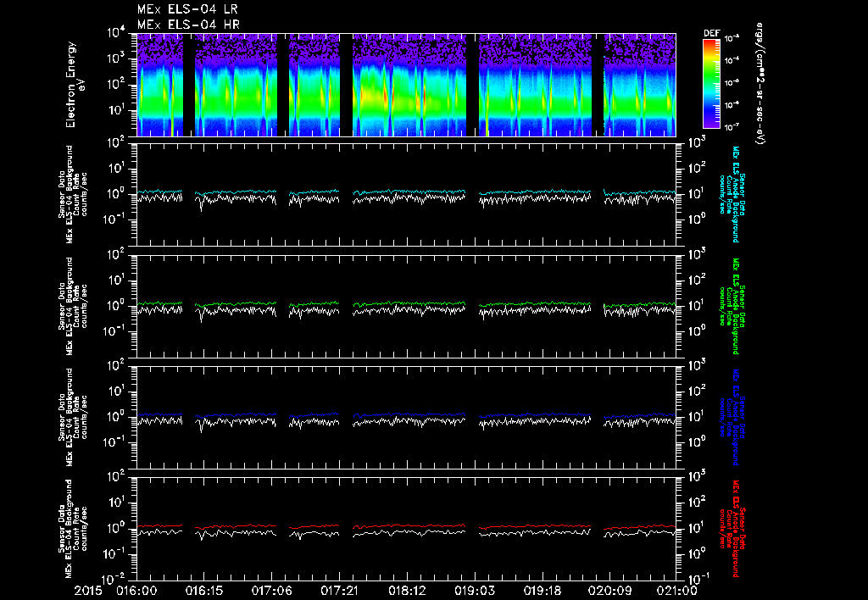Click the 10^4 tick on the spectrogram energy axis

(117, 33)
